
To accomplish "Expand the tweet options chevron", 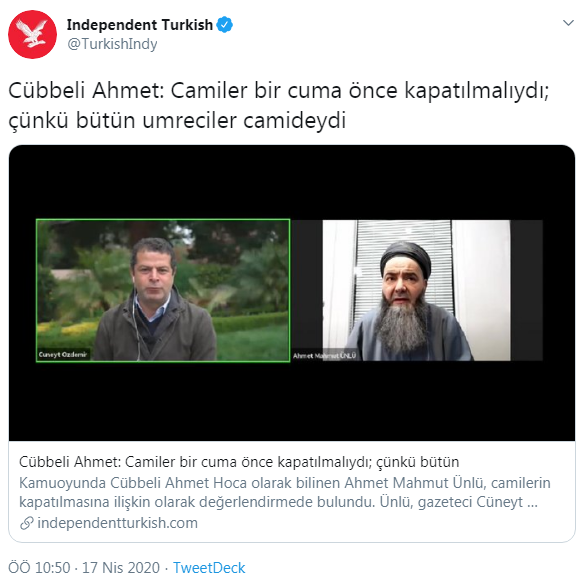I will coord(568,23).
